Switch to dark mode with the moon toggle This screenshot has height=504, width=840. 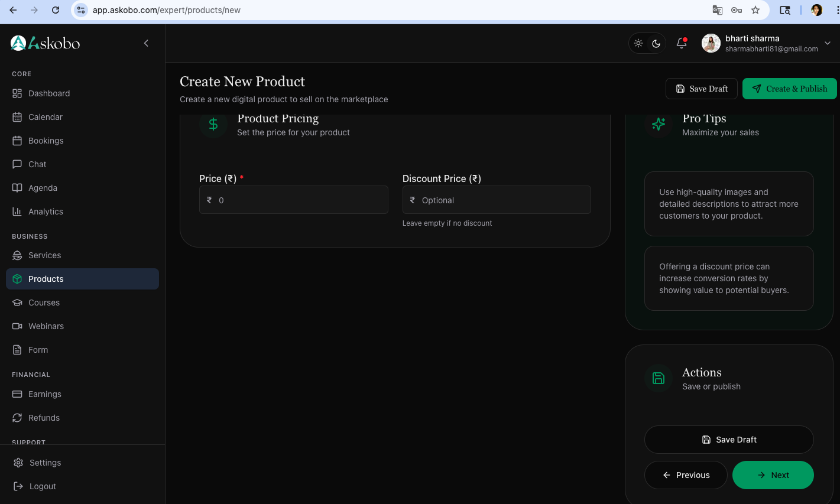click(x=656, y=43)
